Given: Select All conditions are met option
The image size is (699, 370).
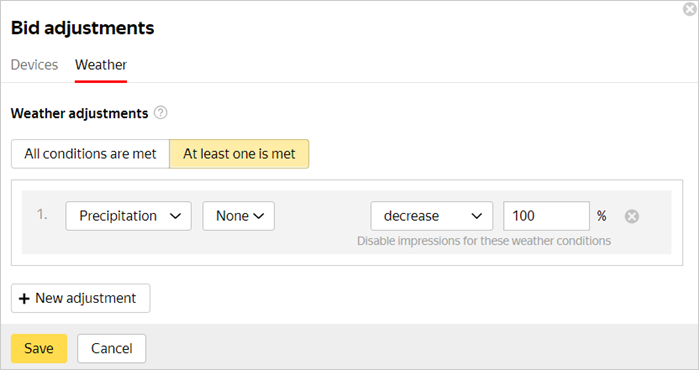Looking at the screenshot, I should [x=90, y=154].
